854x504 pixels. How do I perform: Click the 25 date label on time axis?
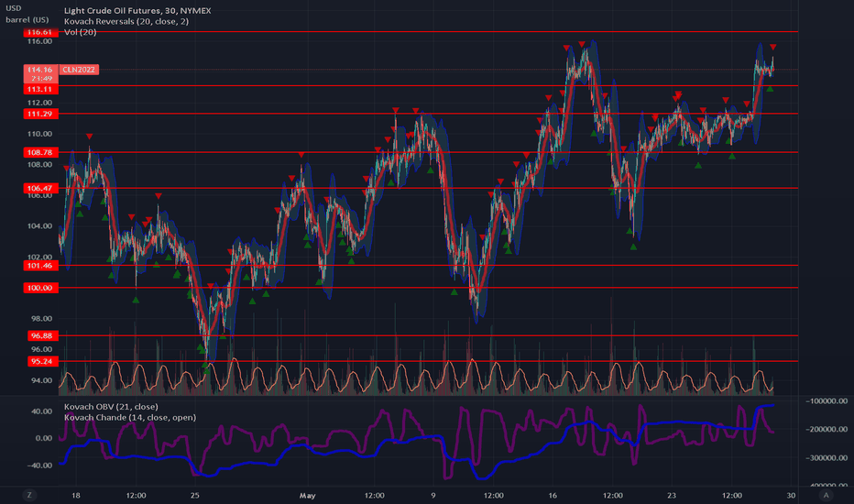pos(195,495)
